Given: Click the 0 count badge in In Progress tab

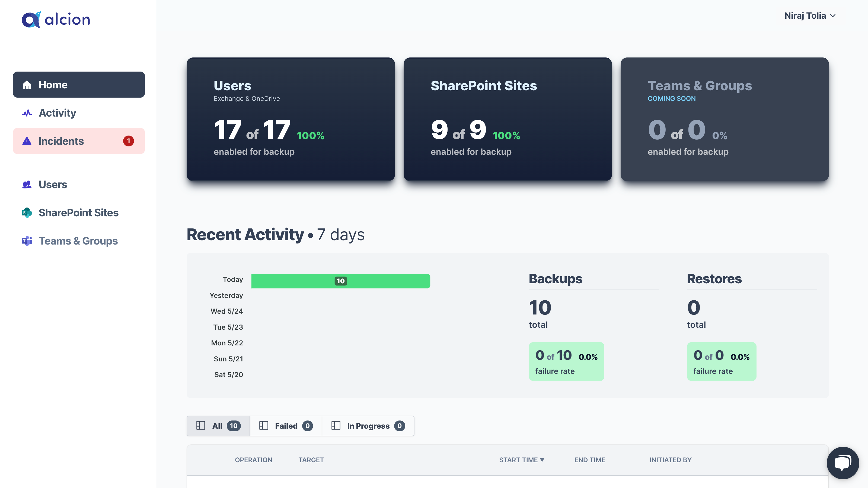Looking at the screenshot, I should [400, 426].
